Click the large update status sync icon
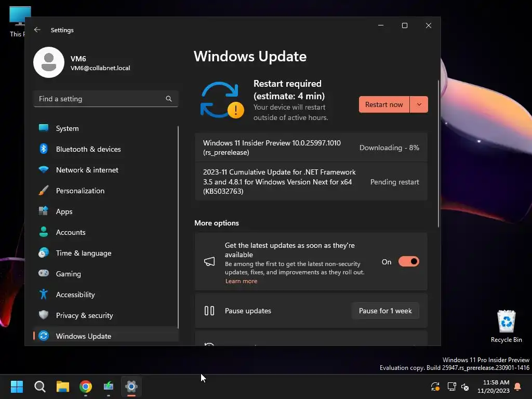 pos(222,100)
